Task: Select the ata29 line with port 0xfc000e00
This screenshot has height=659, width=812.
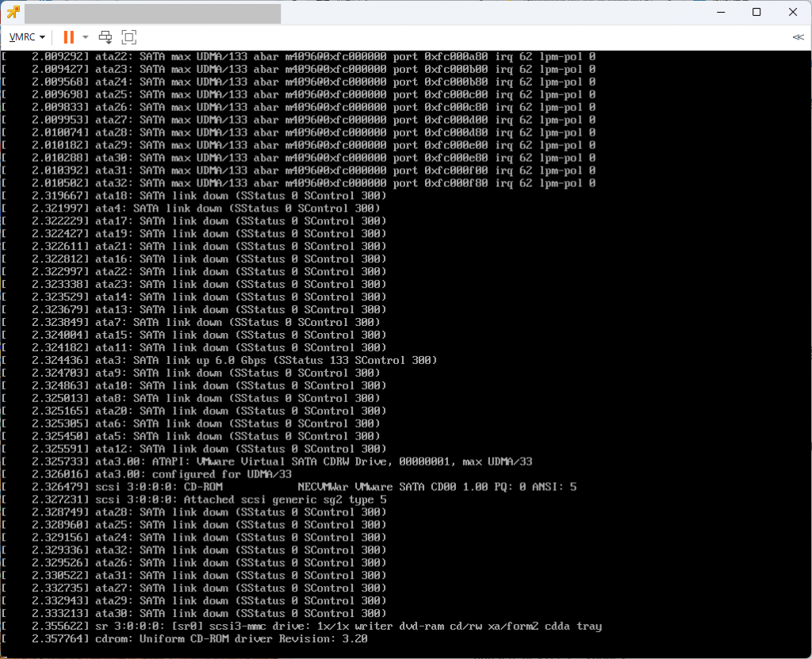Action: [299, 145]
